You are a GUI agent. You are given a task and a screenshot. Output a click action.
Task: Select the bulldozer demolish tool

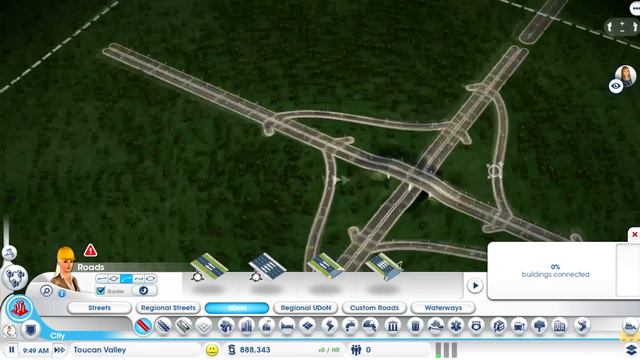point(630,326)
